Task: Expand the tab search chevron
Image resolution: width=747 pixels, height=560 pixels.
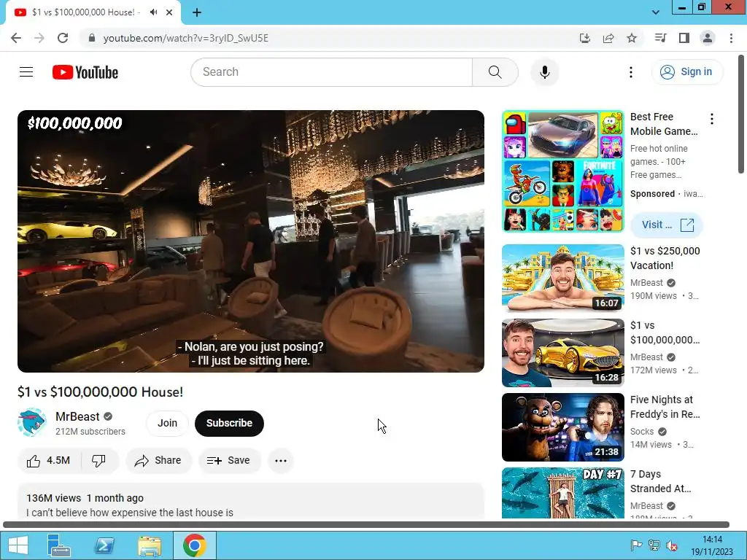Action: click(x=656, y=12)
